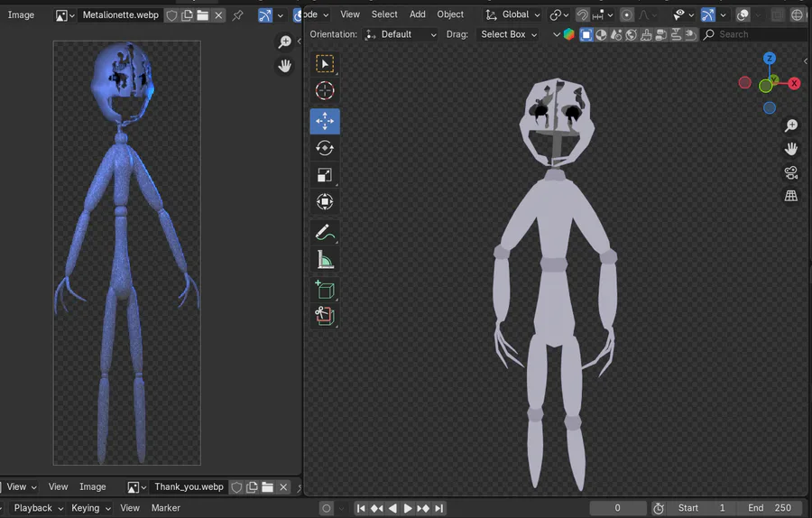Click image editor pan hand icon
The height and width of the screenshot is (518, 812).
[x=284, y=66]
